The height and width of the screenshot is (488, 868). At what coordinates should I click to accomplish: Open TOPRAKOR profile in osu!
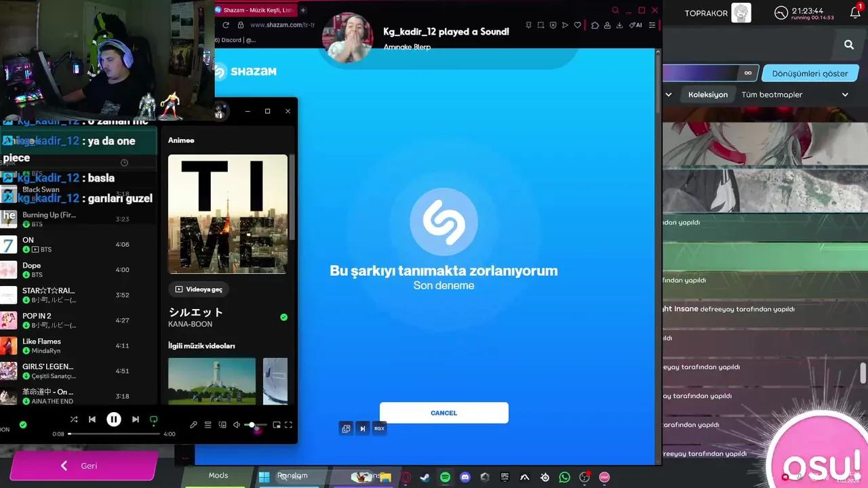pyautogui.click(x=718, y=13)
